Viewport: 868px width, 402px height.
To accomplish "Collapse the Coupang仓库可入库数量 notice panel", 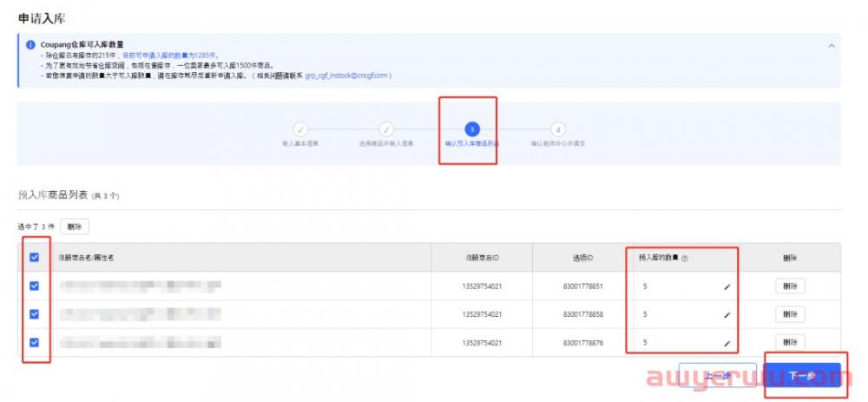I will tap(831, 45).
